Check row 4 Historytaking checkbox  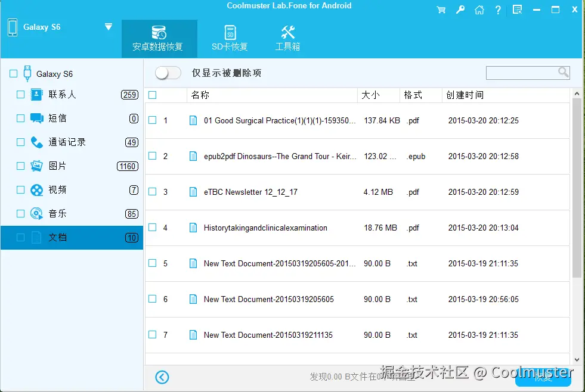pyautogui.click(x=152, y=228)
